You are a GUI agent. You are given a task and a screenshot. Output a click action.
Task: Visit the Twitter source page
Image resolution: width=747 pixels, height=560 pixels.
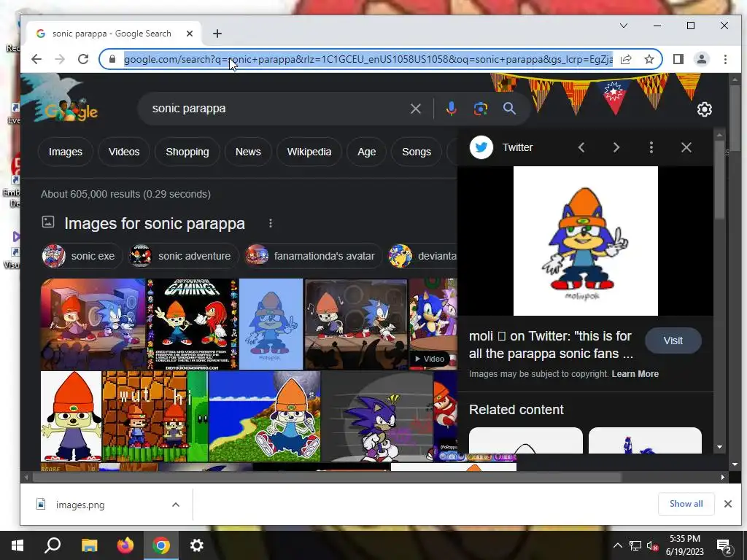click(x=673, y=341)
